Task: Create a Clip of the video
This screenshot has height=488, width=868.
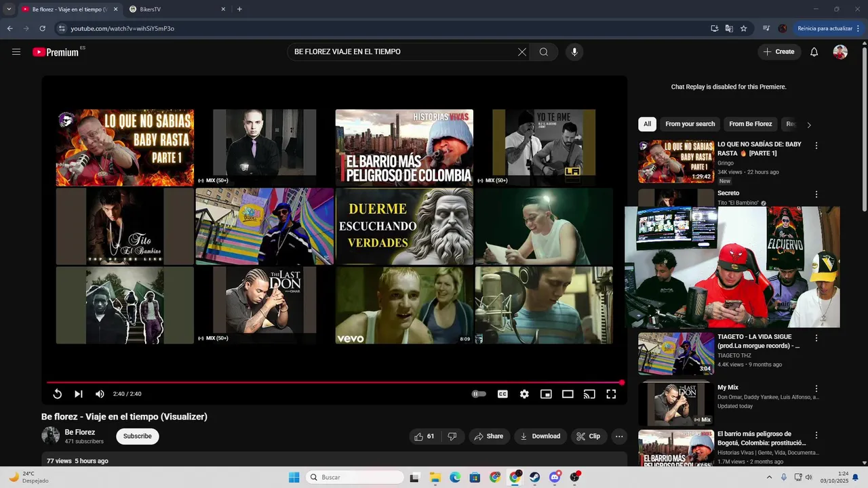Action: pyautogui.click(x=588, y=436)
